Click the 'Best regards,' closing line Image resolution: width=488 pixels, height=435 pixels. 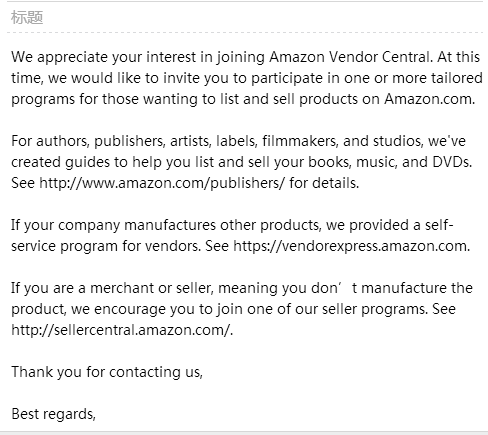(53, 414)
